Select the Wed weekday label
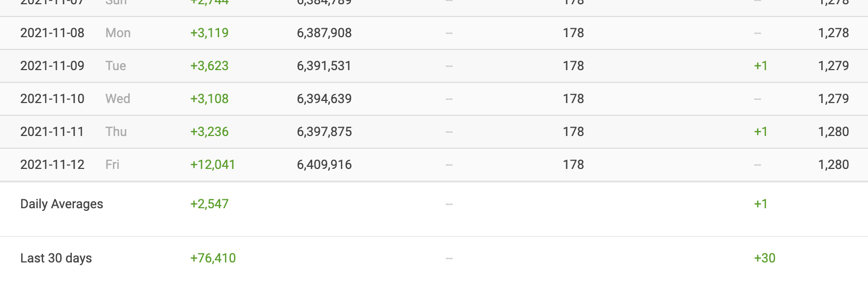Image resolution: width=868 pixels, height=289 pixels. click(118, 99)
